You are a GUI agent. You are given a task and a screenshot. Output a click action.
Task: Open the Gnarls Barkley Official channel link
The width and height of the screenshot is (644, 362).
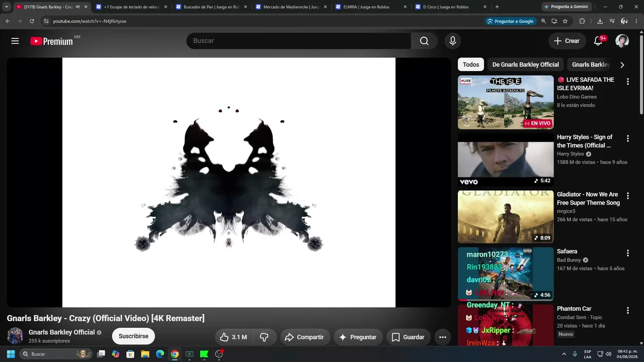click(61, 332)
